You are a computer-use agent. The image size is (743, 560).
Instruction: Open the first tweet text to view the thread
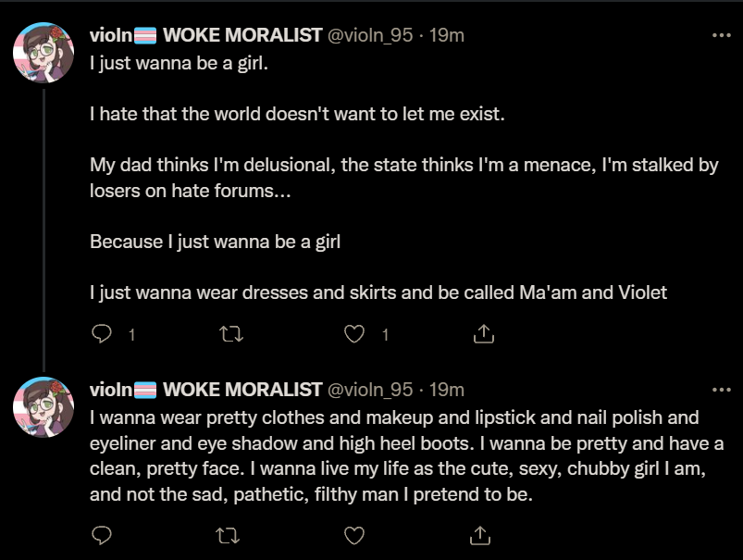pos(404,178)
